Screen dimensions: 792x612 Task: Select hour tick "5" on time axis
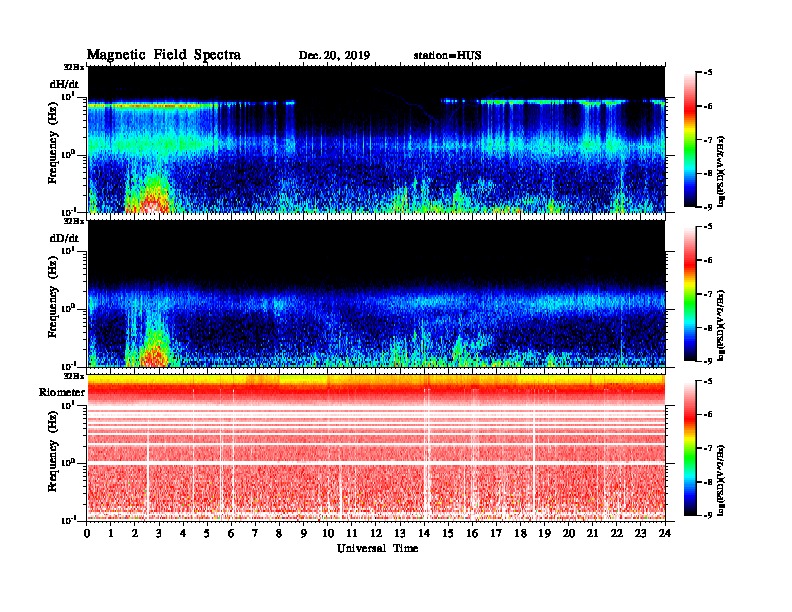coord(207,533)
